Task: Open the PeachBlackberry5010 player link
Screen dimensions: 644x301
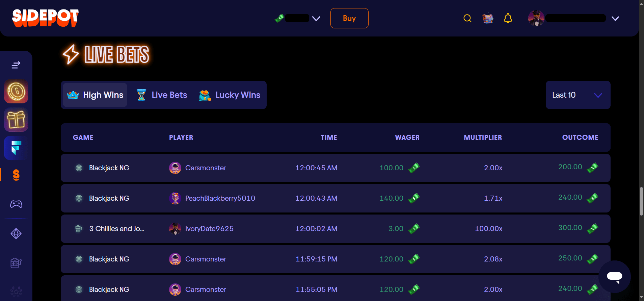Action: click(x=220, y=198)
